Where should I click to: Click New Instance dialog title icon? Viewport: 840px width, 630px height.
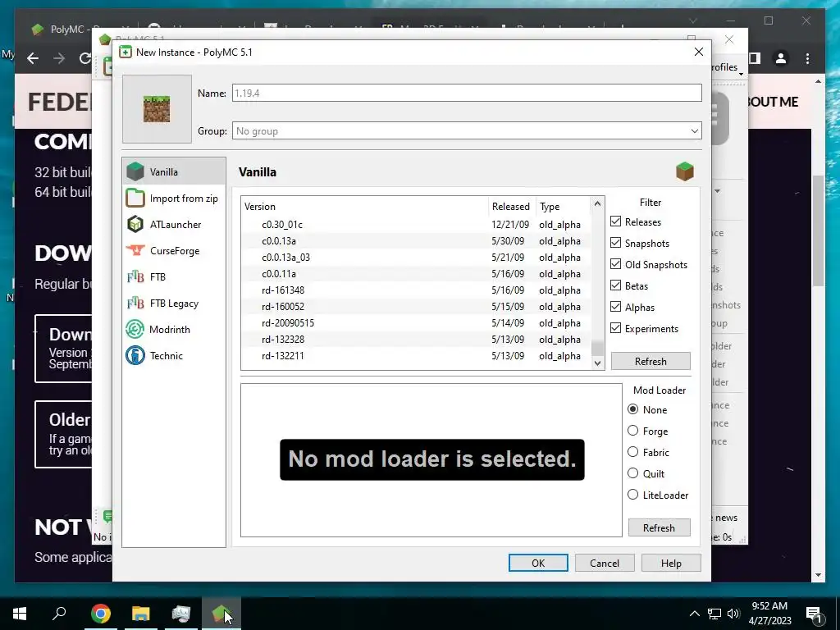pos(126,52)
